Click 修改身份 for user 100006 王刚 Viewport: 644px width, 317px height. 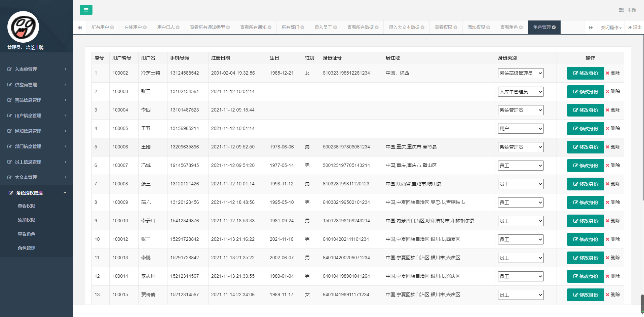(585, 147)
